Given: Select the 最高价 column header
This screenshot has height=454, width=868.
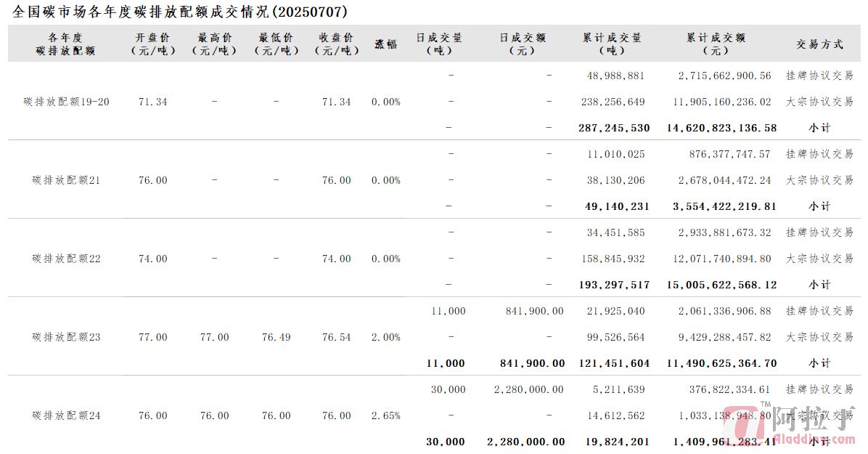Looking at the screenshot, I should 215,44.
